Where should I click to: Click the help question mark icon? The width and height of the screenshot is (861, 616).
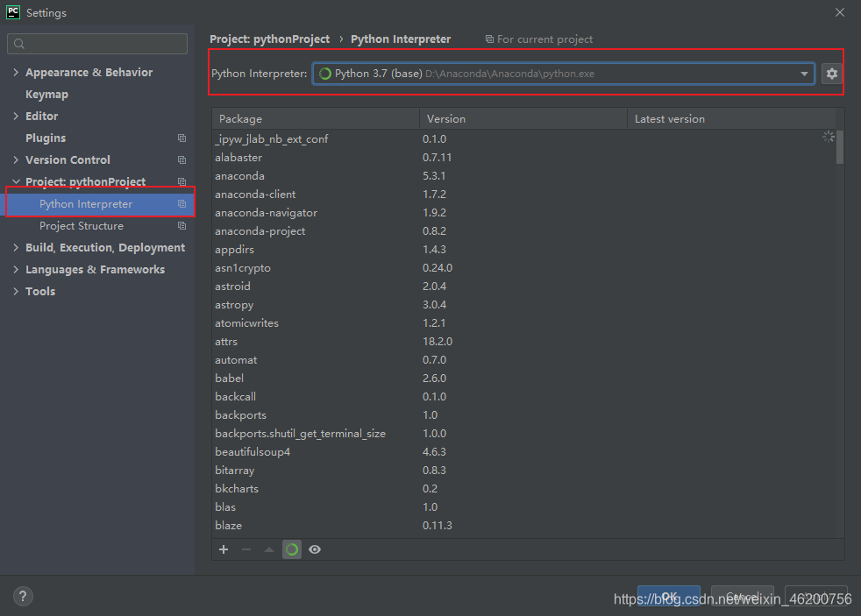(23, 596)
